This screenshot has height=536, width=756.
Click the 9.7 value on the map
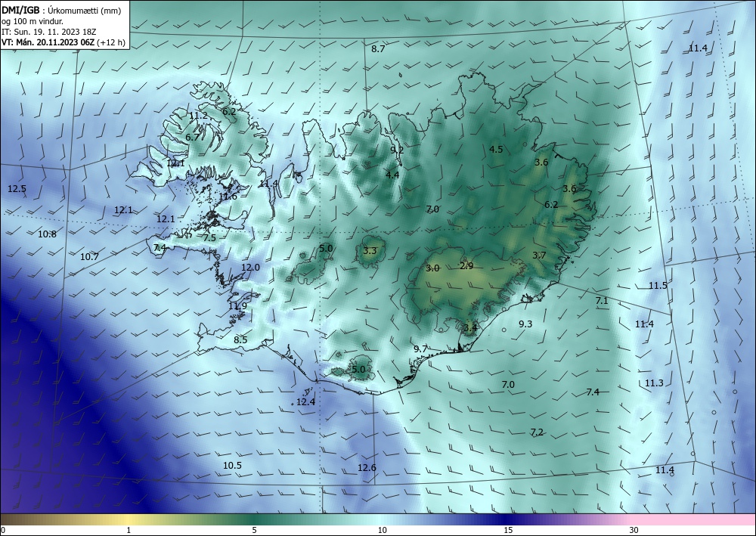click(420, 349)
